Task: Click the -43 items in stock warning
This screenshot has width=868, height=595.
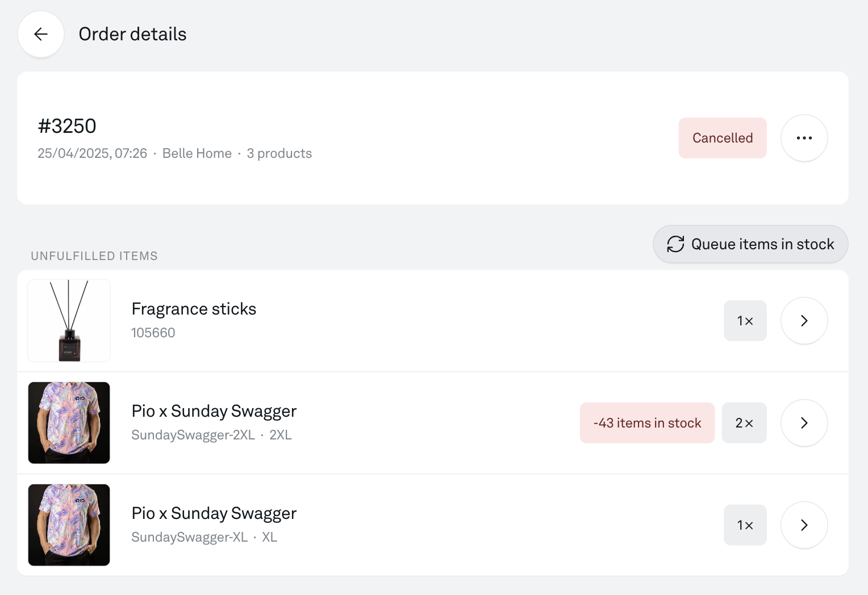Action: click(x=647, y=423)
